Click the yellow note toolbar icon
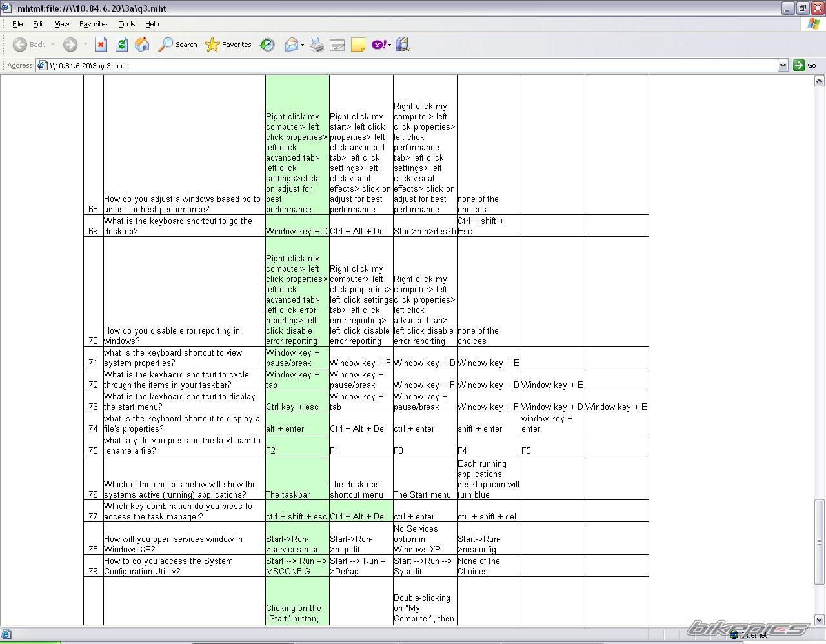826x644 pixels. click(x=358, y=45)
